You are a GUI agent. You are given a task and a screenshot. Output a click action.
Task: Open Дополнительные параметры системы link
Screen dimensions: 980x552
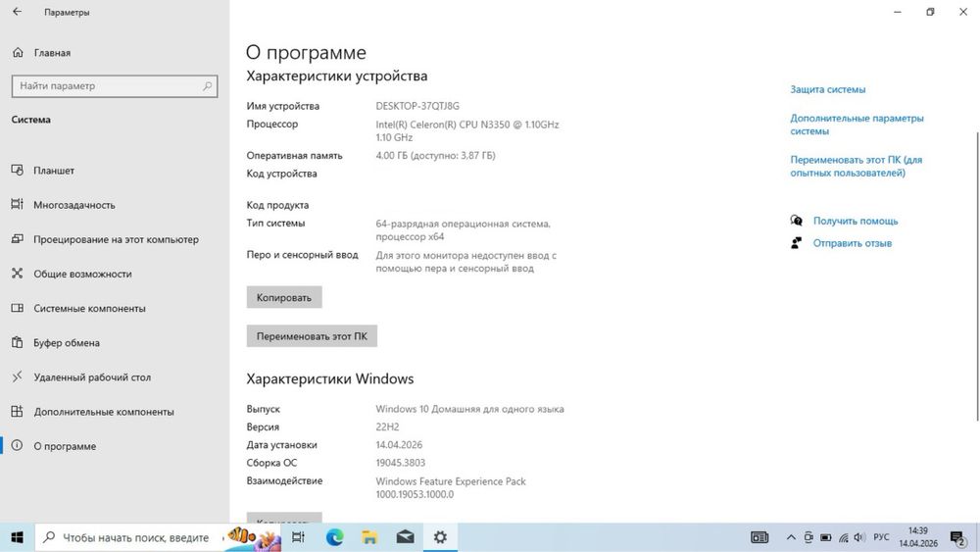pos(857,125)
